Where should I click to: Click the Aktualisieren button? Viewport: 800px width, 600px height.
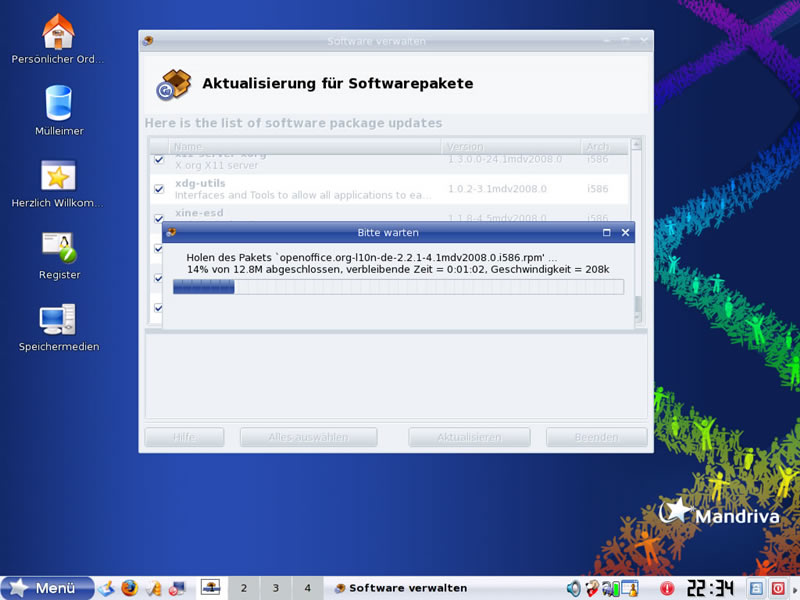click(469, 437)
